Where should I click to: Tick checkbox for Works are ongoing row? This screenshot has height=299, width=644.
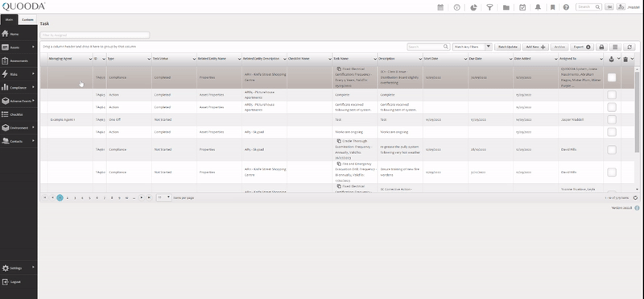coord(612,132)
